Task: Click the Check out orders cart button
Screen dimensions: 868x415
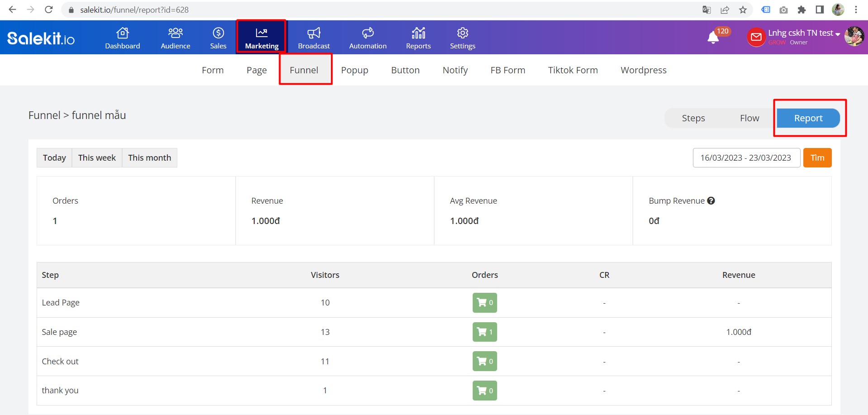Action: tap(484, 361)
